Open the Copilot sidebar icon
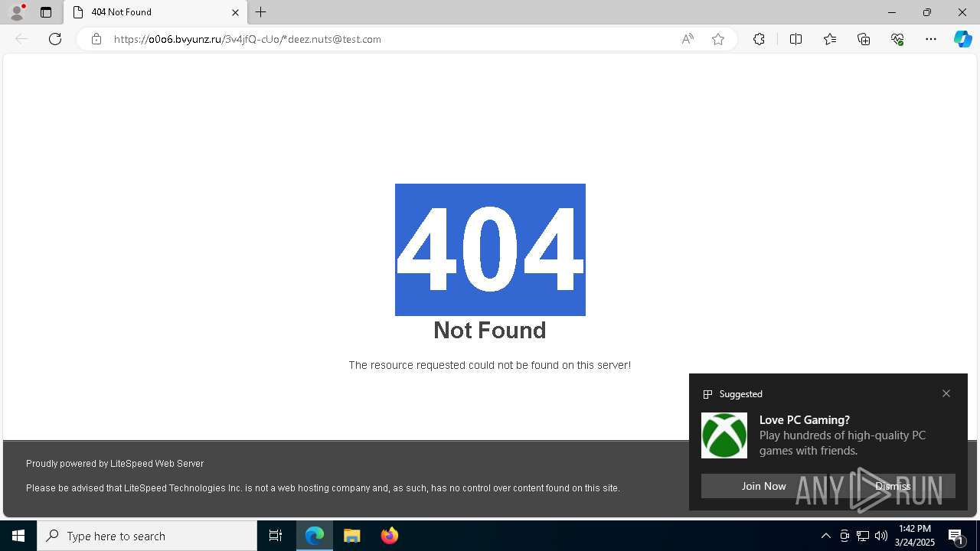The image size is (980, 551). pos(962,39)
